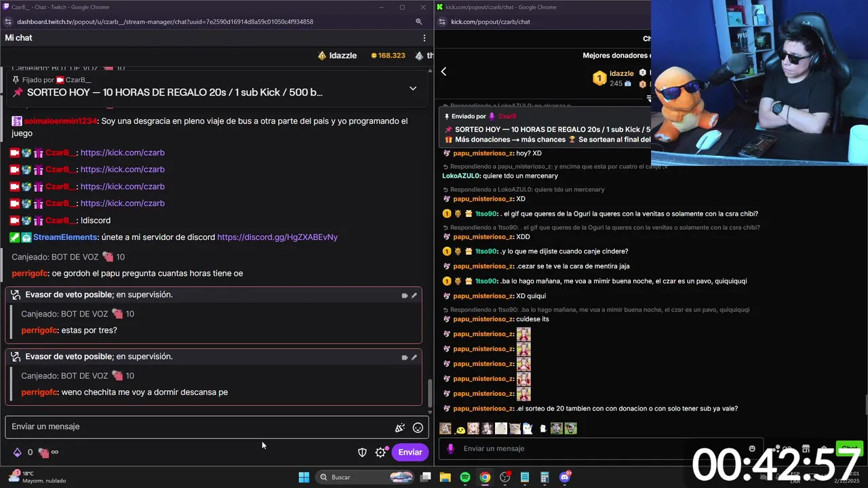Click the 'Mejores donadores' heading in Kick
Viewport: 868px width, 488px height.
pyautogui.click(x=616, y=56)
